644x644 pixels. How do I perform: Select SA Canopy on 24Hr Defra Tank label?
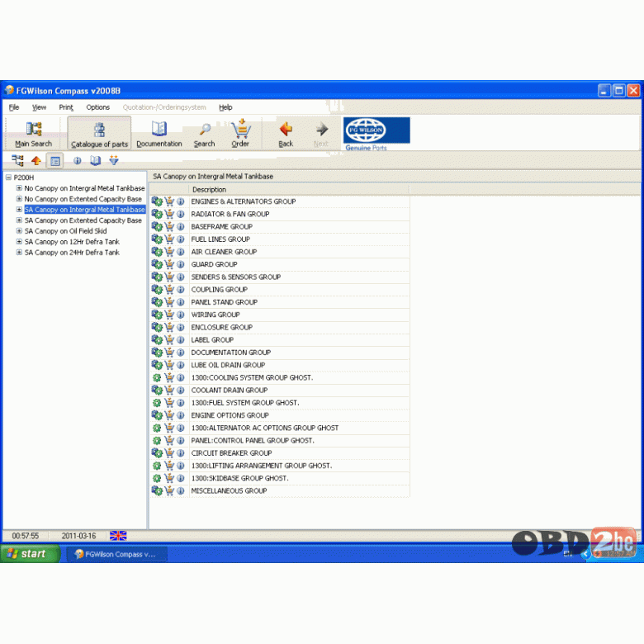(x=72, y=252)
